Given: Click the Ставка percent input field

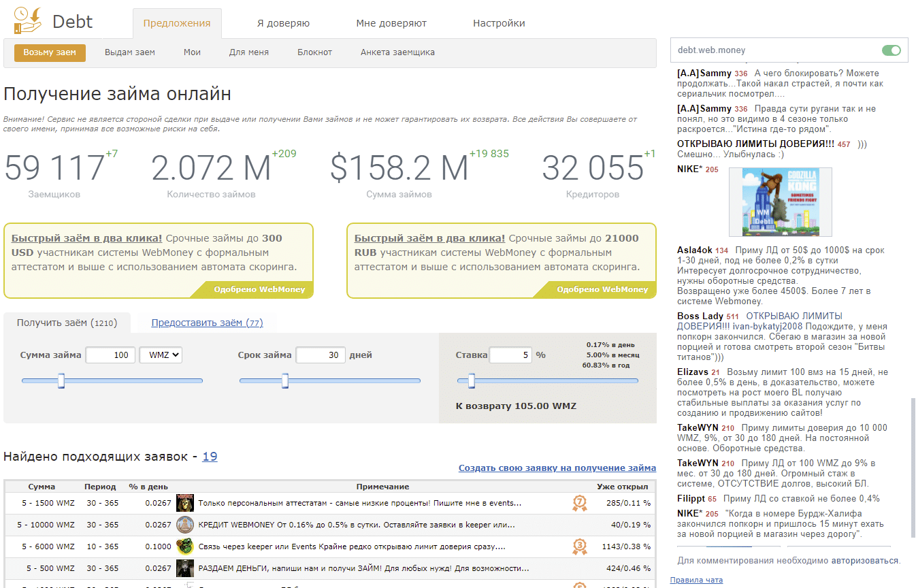Looking at the screenshot, I should (x=510, y=355).
